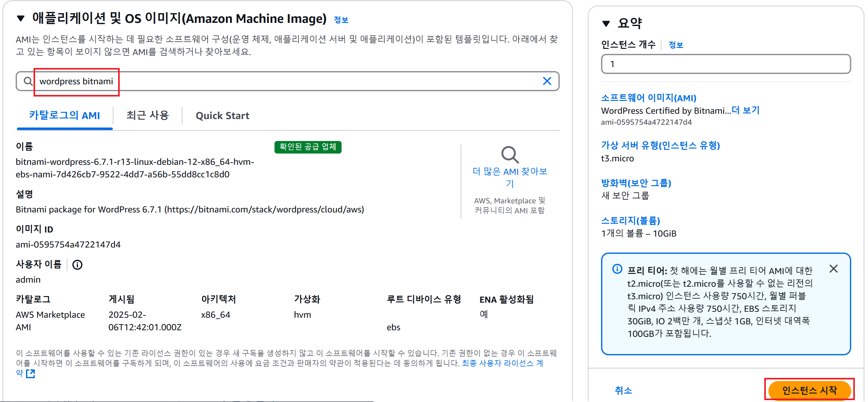Dismiss the 프리 티어 notice with X
Viewport: 868px width, 402px height.
(833, 269)
